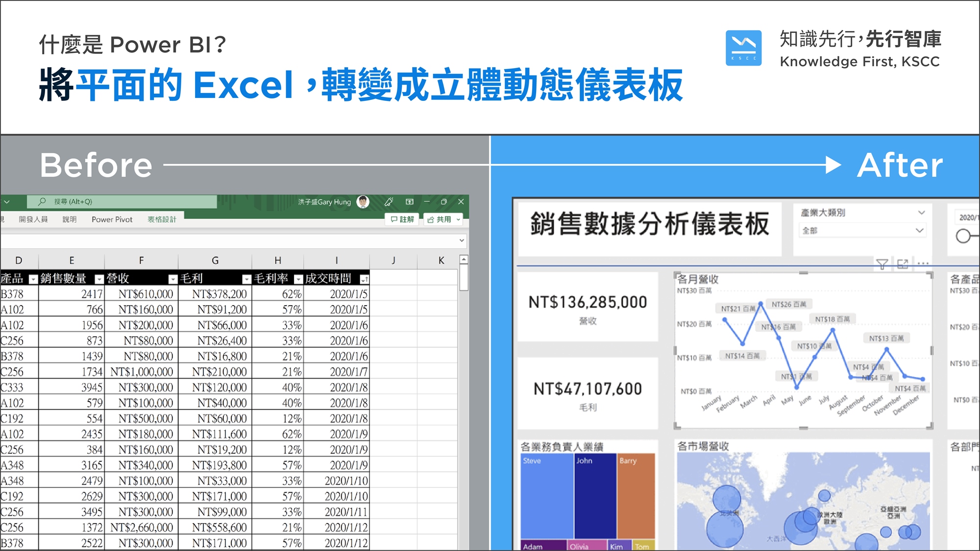Open the Power Pivot ribbon tab
The image size is (980, 551).
[x=112, y=219]
